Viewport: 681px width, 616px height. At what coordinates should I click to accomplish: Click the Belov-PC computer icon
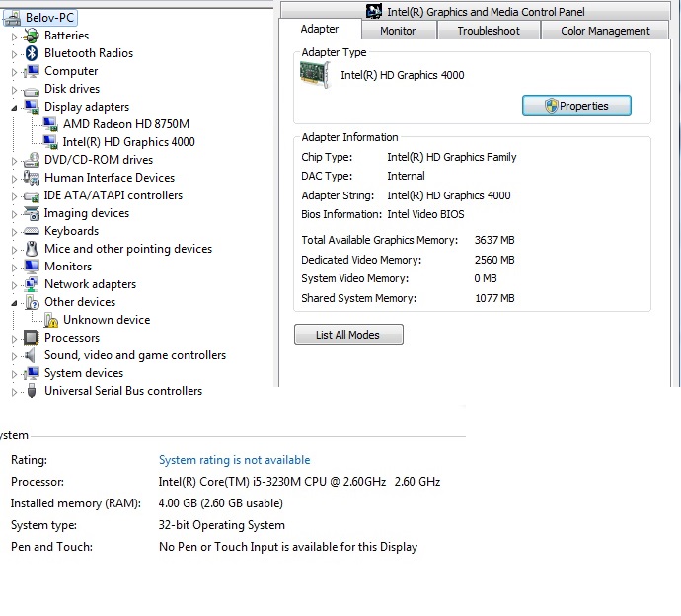click(x=12, y=18)
